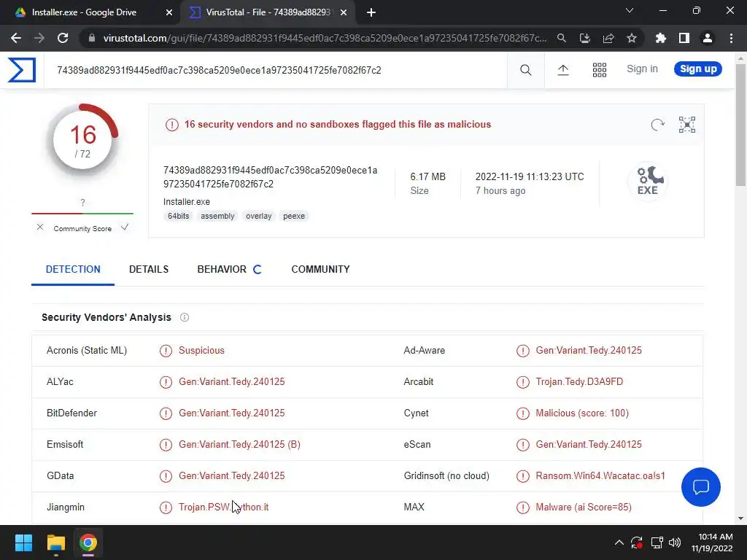Click the Malware (ai Score=85) MAX result

[584, 507]
